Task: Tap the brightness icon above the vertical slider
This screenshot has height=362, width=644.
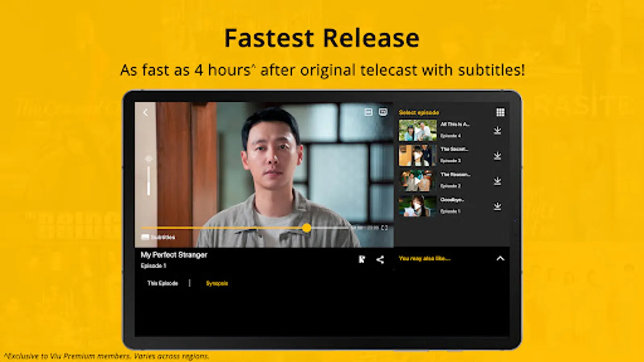Action: tap(149, 159)
